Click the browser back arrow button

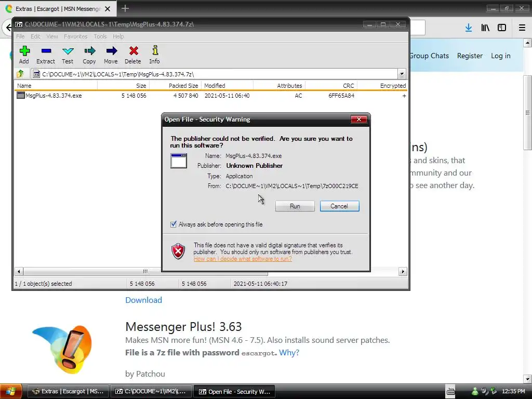[7, 28]
